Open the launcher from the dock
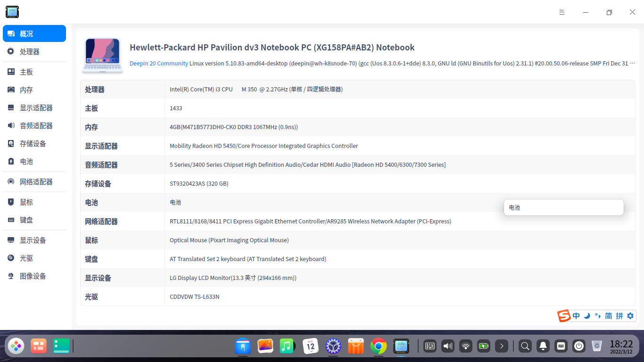The width and height of the screenshot is (644, 362). [x=17, y=346]
